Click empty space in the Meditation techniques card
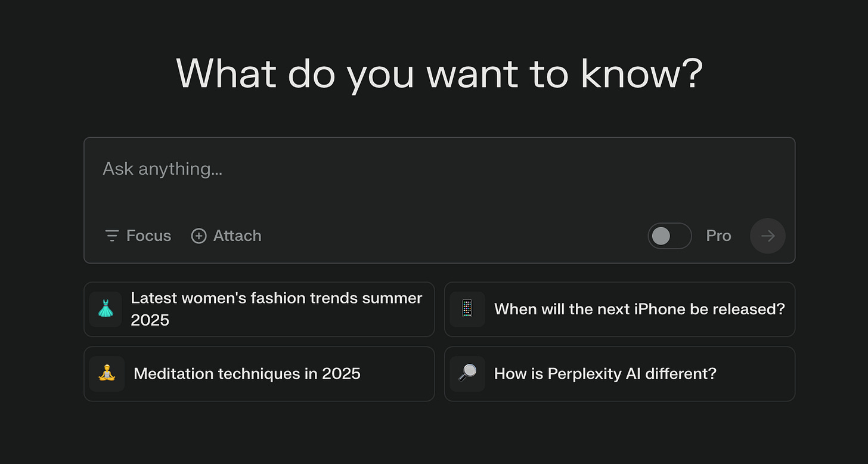The height and width of the screenshot is (464, 868). click(396, 374)
